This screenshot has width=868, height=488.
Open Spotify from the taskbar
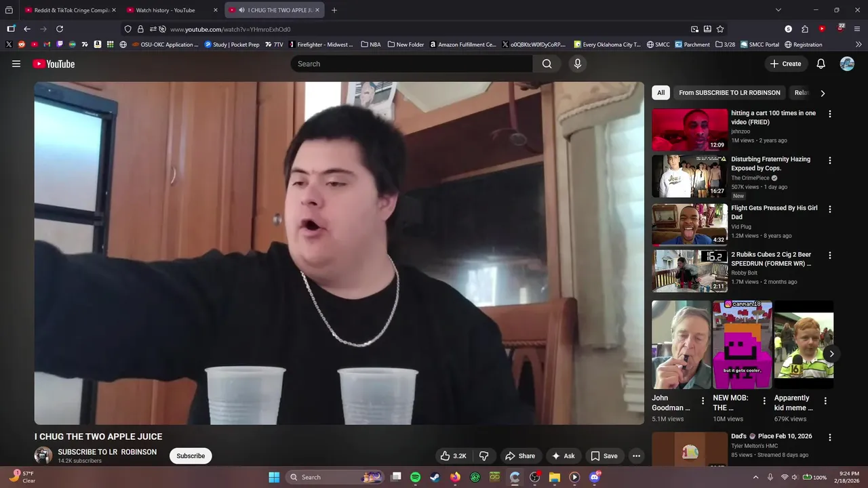coord(415,477)
